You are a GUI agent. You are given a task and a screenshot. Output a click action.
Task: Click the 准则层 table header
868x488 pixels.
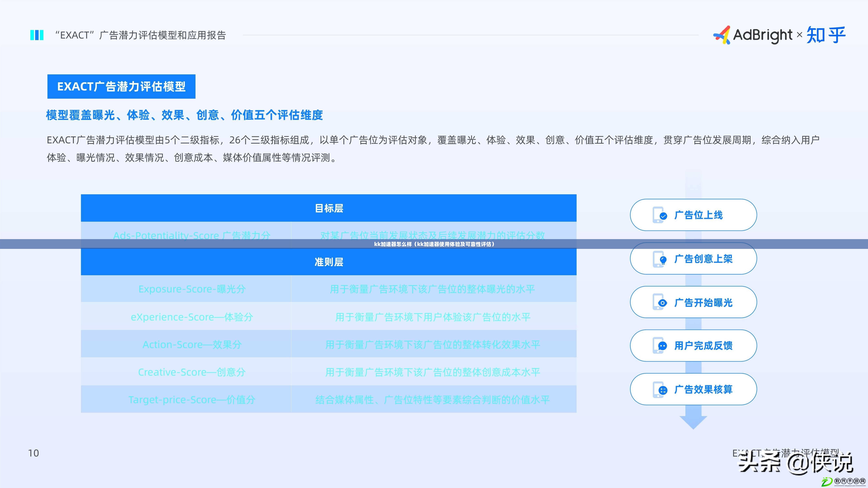click(329, 262)
